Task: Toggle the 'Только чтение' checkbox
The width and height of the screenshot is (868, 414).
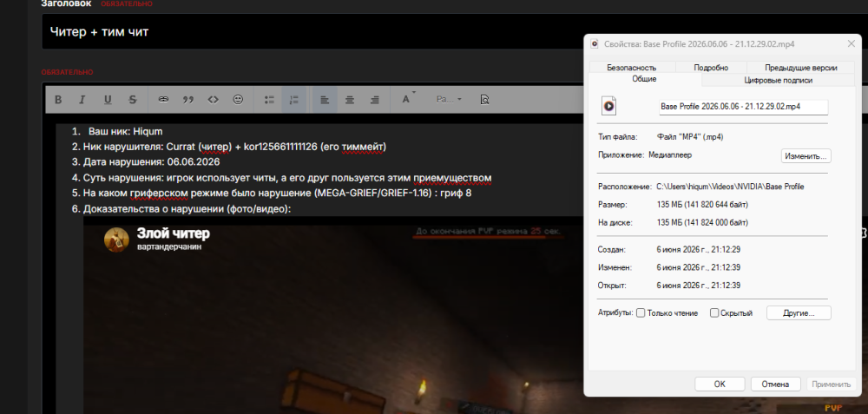Action: [641, 313]
